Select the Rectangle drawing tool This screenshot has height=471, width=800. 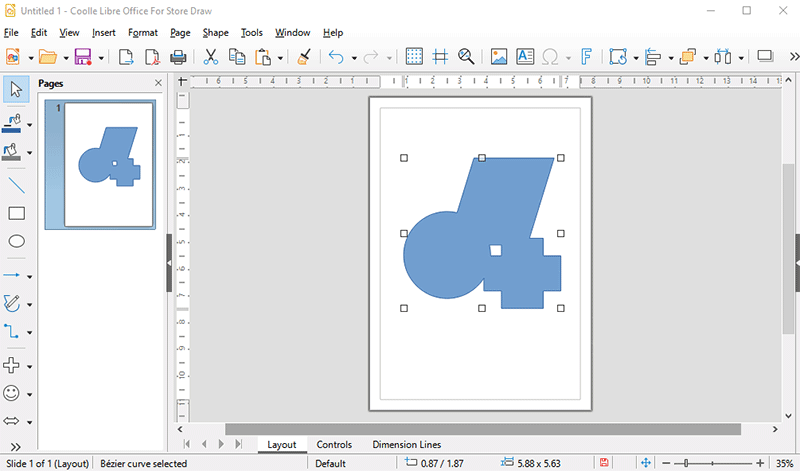click(x=16, y=213)
